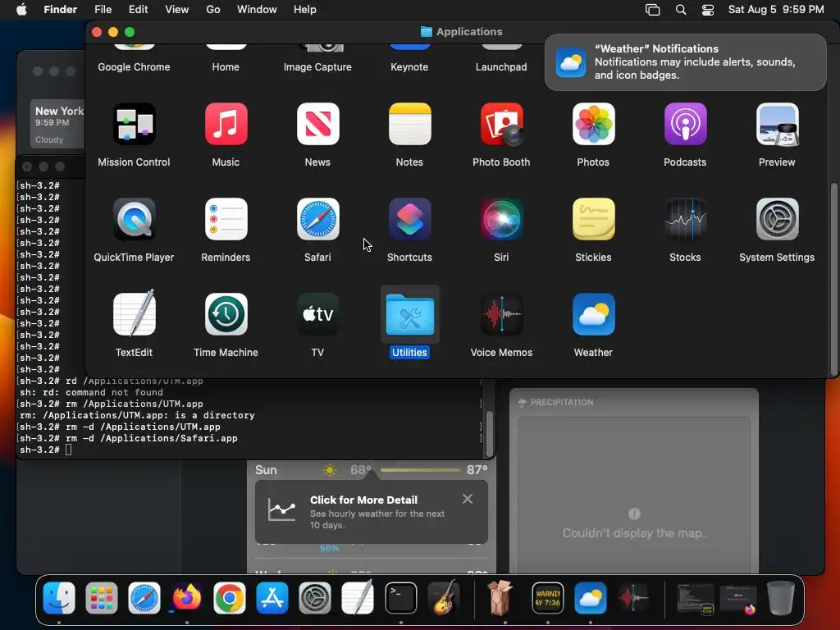The height and width of the screenshot is (630, 840).
Task: Open the Trash in the Dock
Action: point(781,598)
